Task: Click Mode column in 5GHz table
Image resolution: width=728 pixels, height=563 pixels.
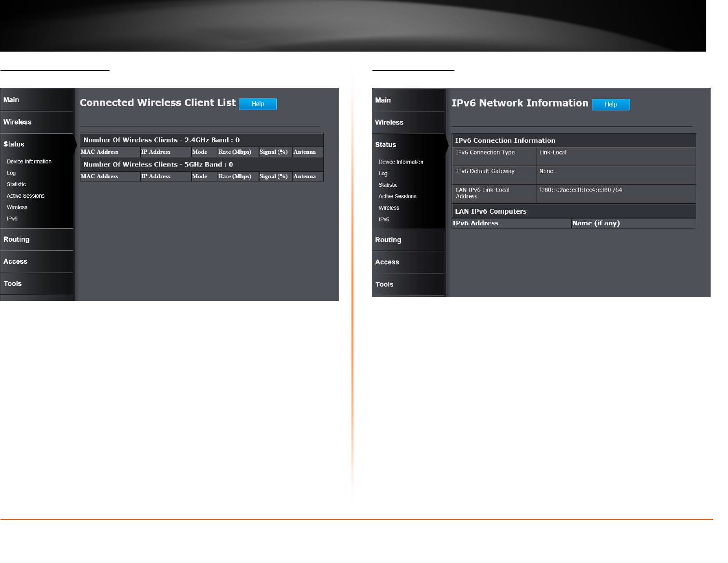Action: [x=204, y=177]
